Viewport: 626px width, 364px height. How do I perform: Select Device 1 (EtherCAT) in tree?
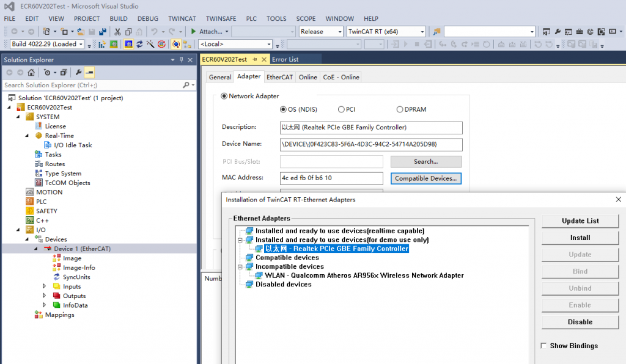click(83, 249)
